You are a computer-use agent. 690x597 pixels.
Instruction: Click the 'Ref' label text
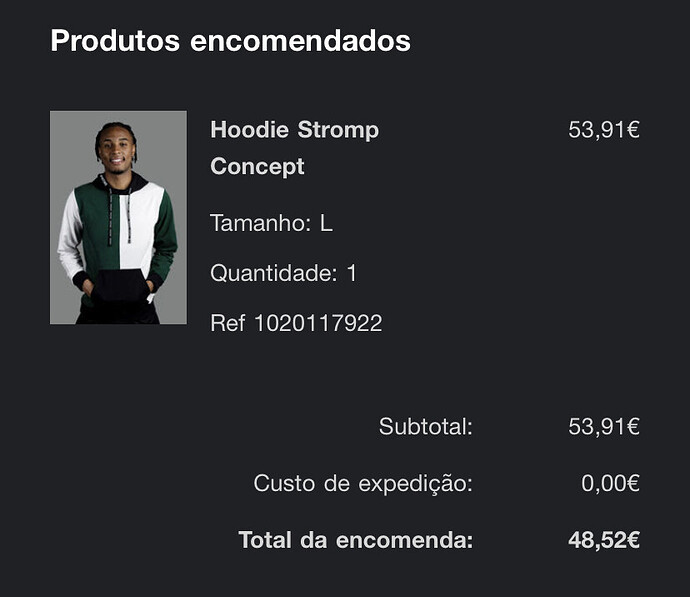[x=228, y=323]
